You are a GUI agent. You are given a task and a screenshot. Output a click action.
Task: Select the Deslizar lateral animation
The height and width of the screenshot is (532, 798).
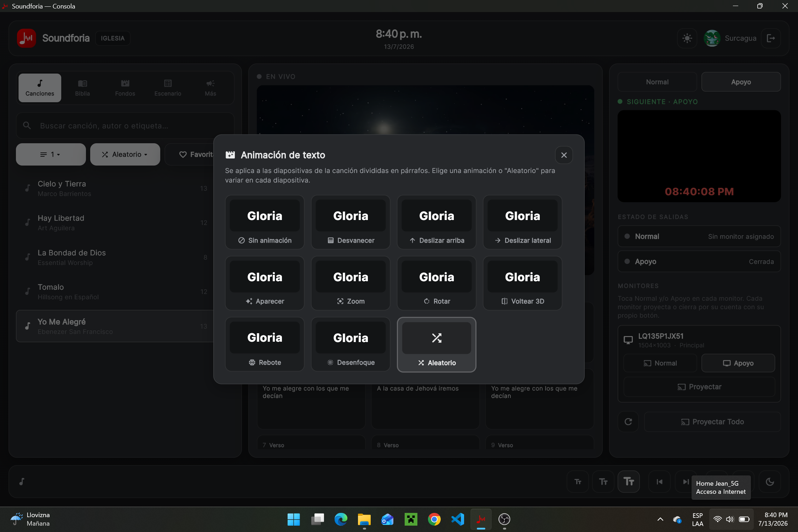522,222
